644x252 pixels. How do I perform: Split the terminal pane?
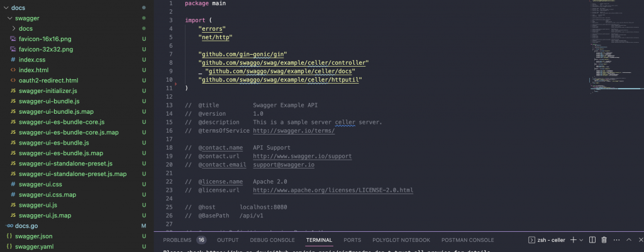(592, 239)
